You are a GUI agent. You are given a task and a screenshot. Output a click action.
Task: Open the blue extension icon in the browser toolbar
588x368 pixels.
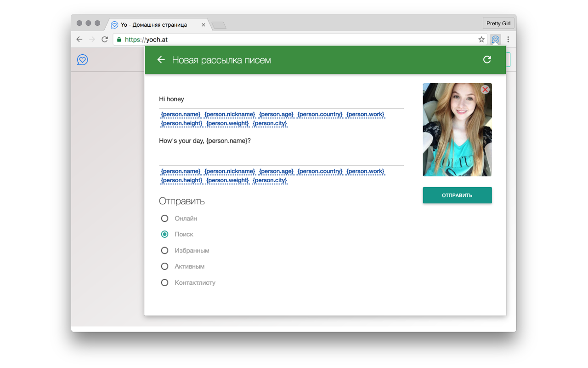495,39
